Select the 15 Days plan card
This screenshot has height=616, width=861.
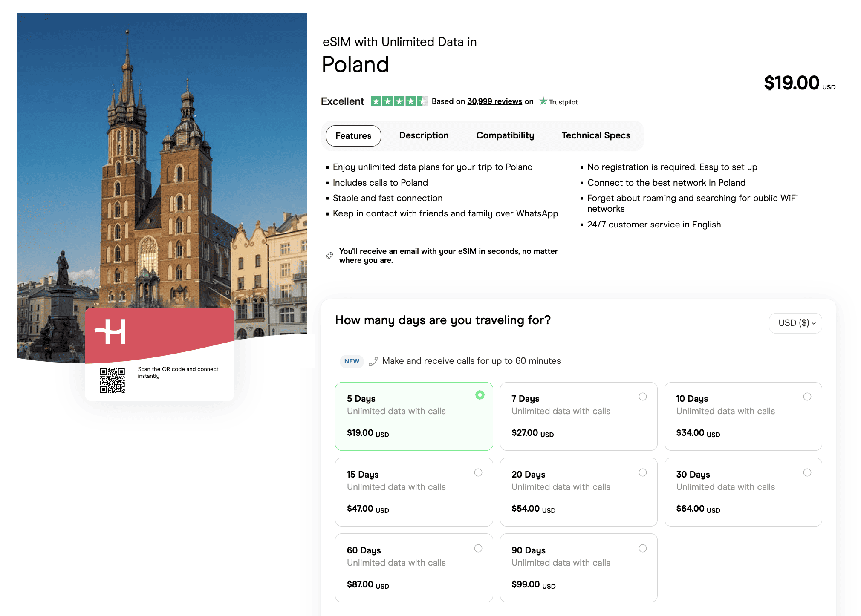[x=413, y=492]
